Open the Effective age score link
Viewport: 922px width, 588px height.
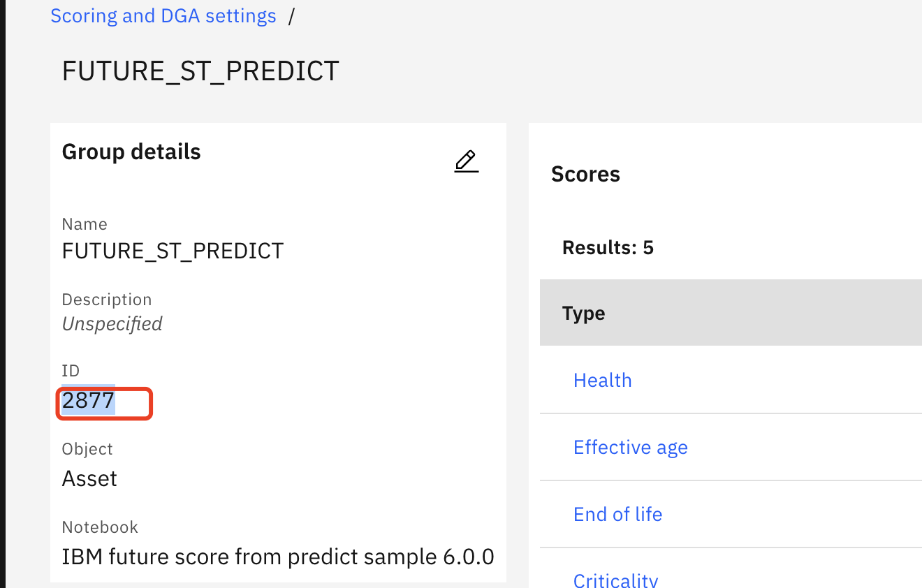(x=630, y=447)
